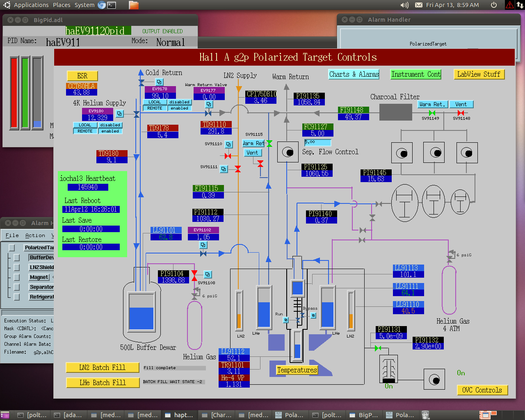This screenshot has width=525, height=420.
Task: Open Instrument Cont display menu
Action: (416, 74)
